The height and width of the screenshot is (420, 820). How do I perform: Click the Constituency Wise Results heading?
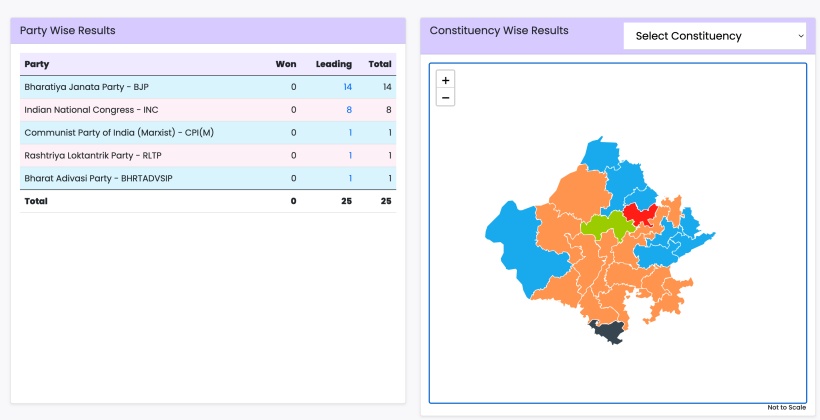(x=499, y=31)
